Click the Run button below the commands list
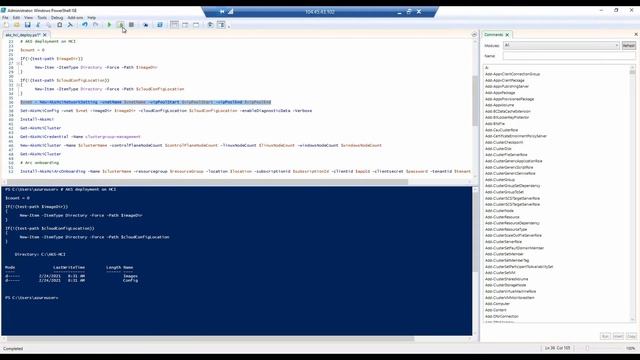Viewport: 640px width, 360px height. [x=605, y=336]
